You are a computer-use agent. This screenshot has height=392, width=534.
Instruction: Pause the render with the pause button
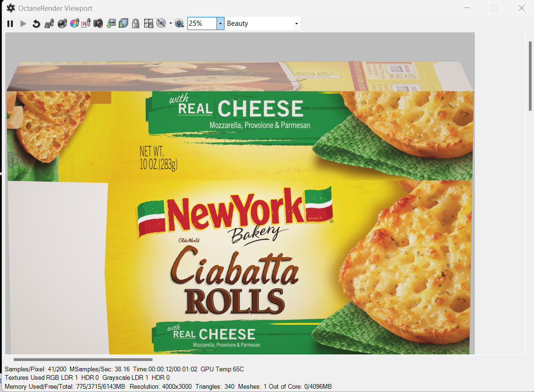pyautogui.click(x=10, y=23)
